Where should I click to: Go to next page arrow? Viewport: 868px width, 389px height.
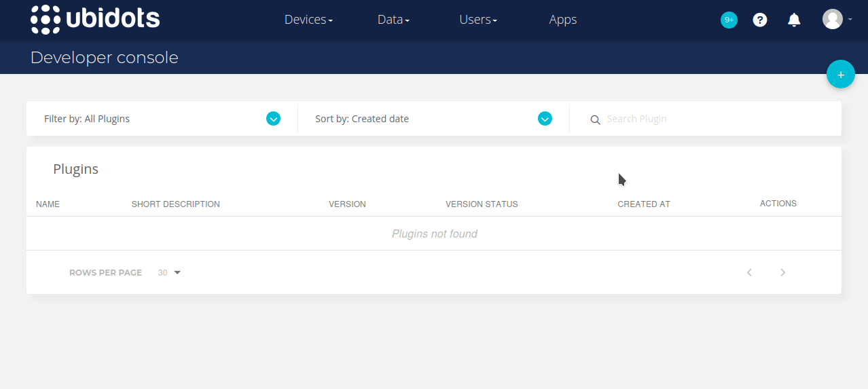(782, 272)
